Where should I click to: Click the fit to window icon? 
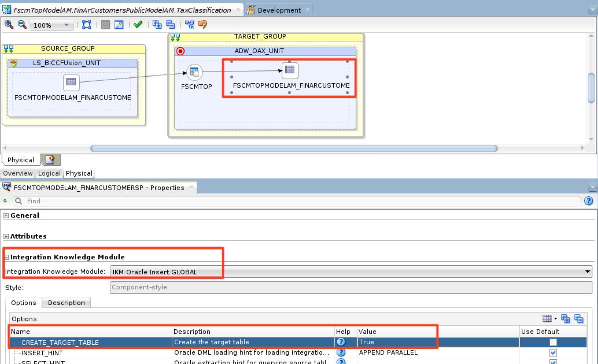(x=87, y=24)
